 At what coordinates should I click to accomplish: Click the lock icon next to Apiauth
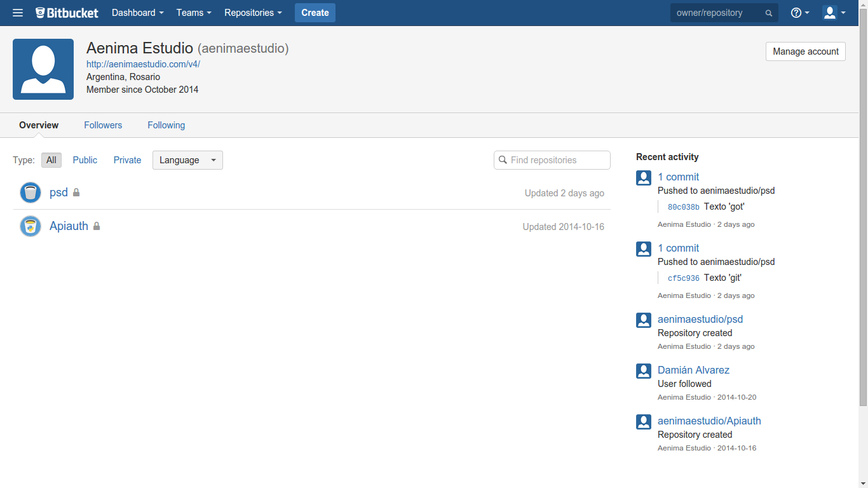pyautogui.click(x=97, y=226)
